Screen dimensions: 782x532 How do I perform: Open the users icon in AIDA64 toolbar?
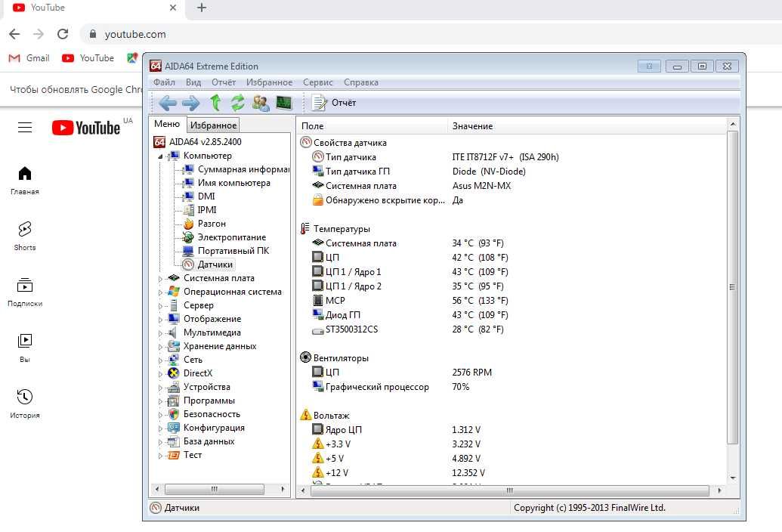pos(261,104)
